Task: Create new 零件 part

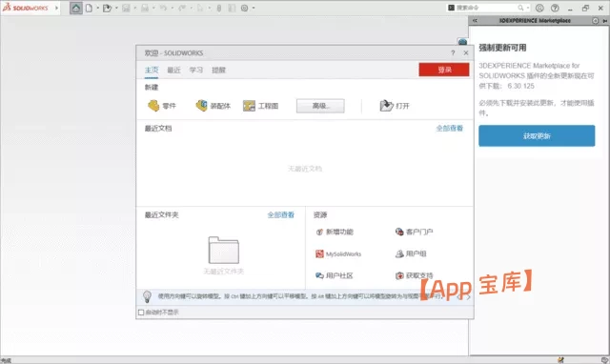Action: (x=162, y=106)
